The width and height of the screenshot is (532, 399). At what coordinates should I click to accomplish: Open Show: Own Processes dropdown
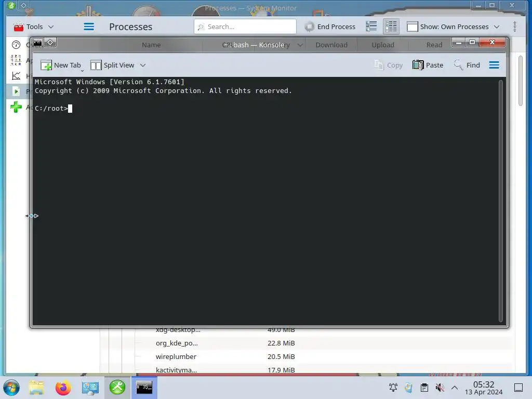point(453,26)
